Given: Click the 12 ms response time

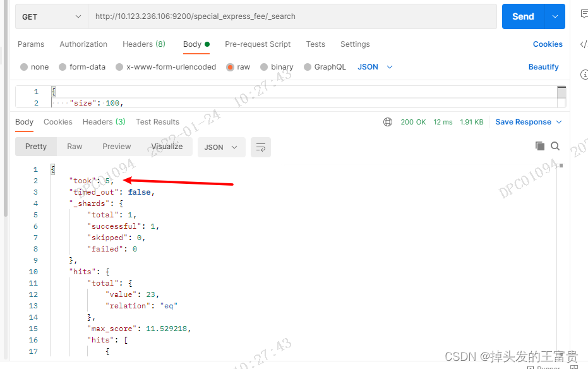Looking at the screenshot, I should 443,122.
